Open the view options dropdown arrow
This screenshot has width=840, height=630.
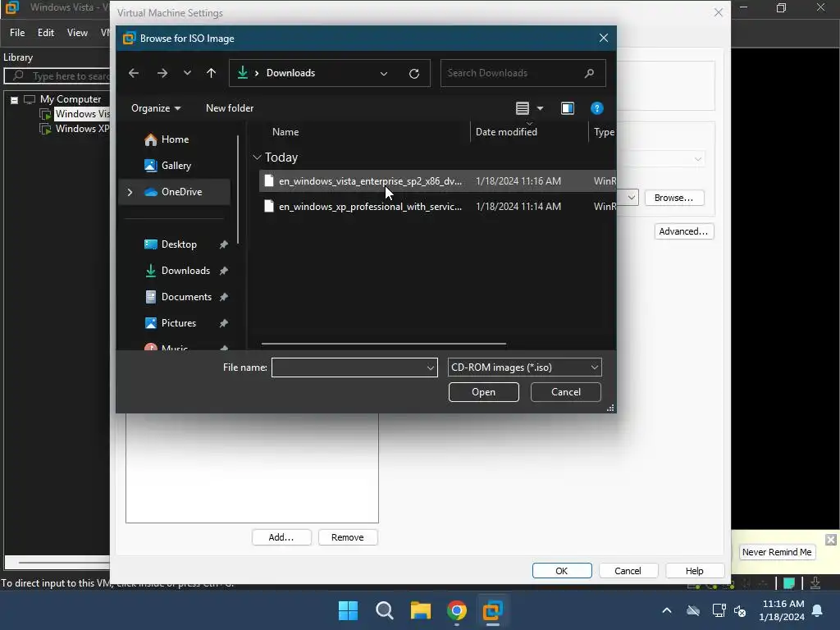coord(540,108)
